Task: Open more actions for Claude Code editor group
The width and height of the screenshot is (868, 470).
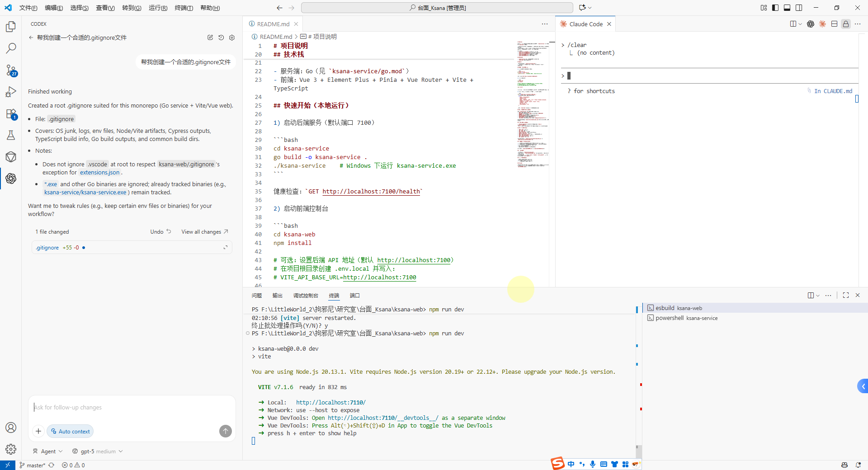Action: coord(858,24)
